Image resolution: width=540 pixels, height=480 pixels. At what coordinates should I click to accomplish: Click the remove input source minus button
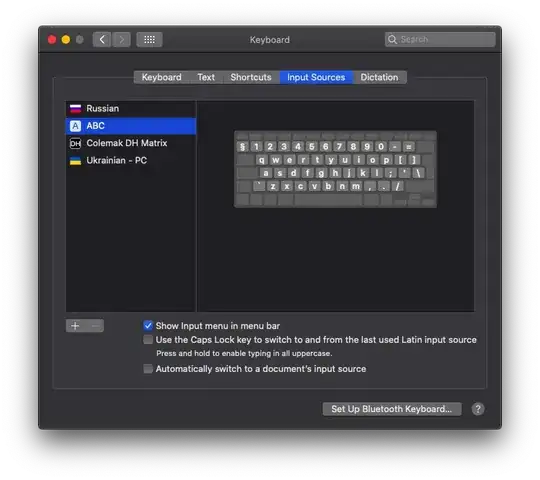(x=95, y=325)
